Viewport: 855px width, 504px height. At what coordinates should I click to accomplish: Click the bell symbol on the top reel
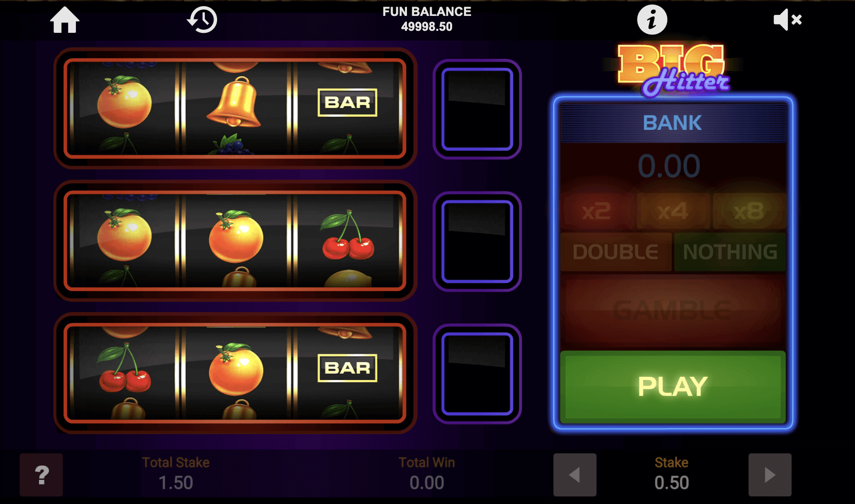234,102
